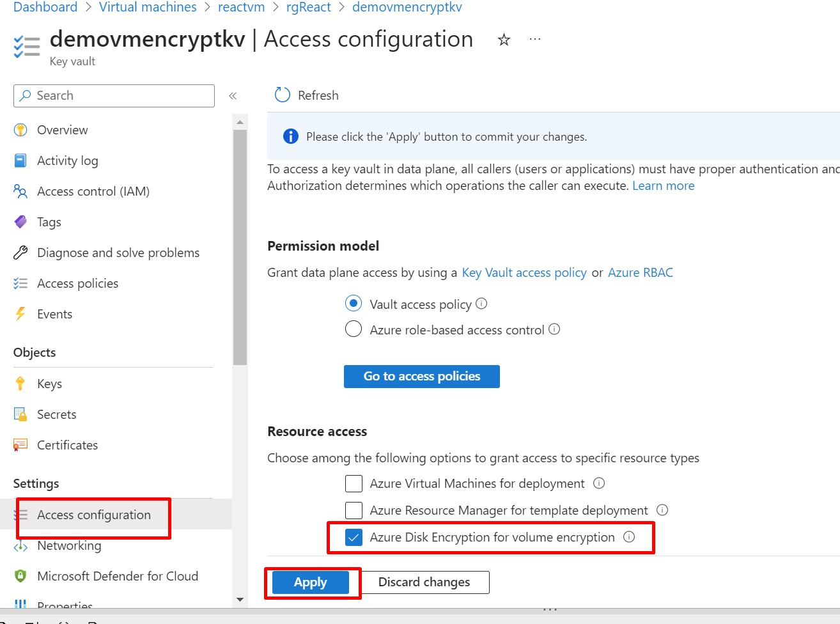Click the Learn more link
840x624 pixels.
coord(663,185)
